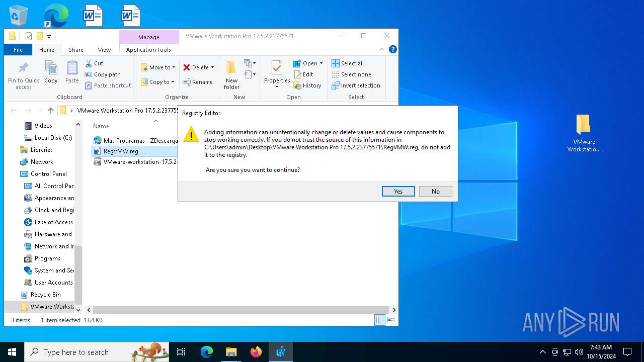Collapse the ribbon with chevron arrow
This screenshot has width=644, height=362.
coord(382,49)
